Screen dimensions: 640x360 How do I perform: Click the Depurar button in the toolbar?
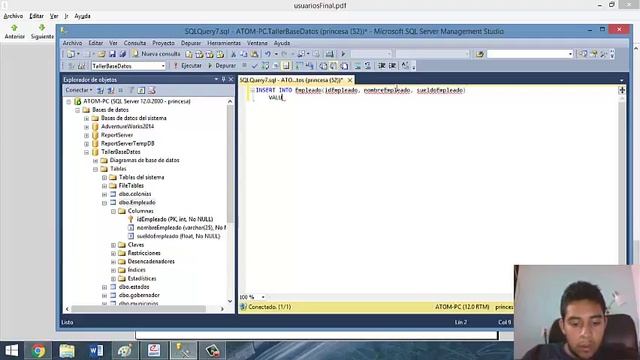(x=222, y=66)
